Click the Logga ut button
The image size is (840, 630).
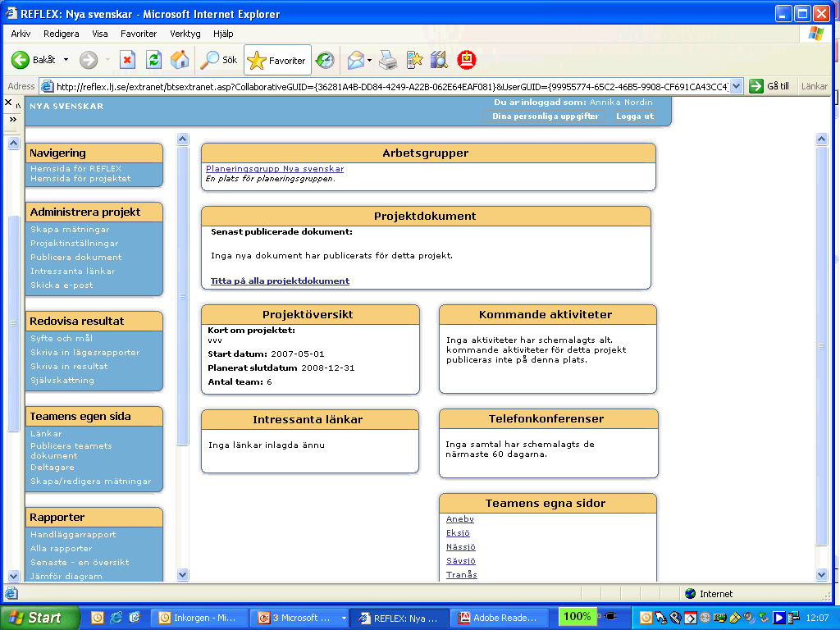[635, 116]
